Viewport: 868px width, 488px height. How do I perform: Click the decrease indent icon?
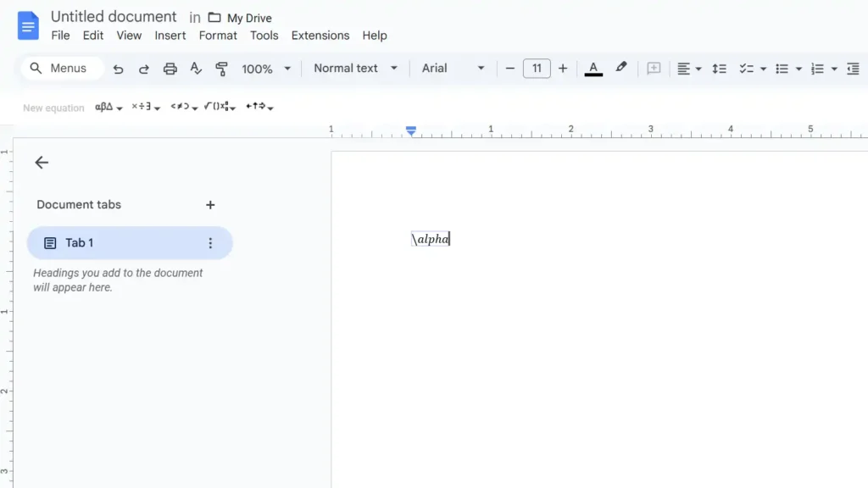pos(853,69)
